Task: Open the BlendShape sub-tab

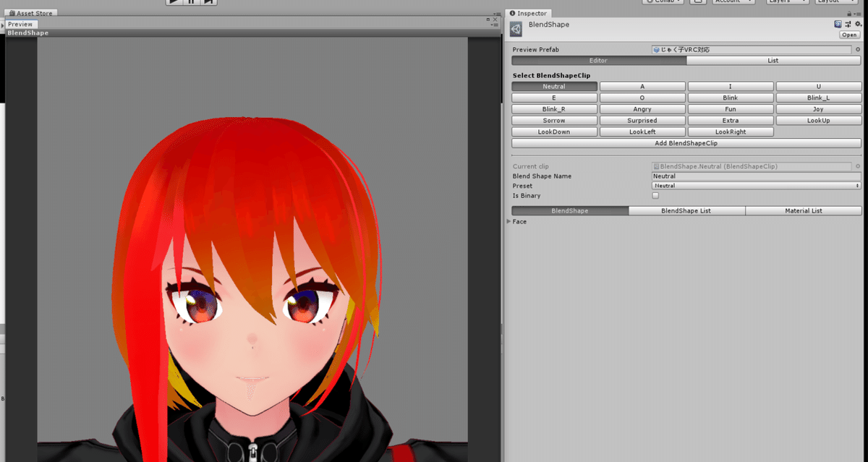Action: [570, 210]
